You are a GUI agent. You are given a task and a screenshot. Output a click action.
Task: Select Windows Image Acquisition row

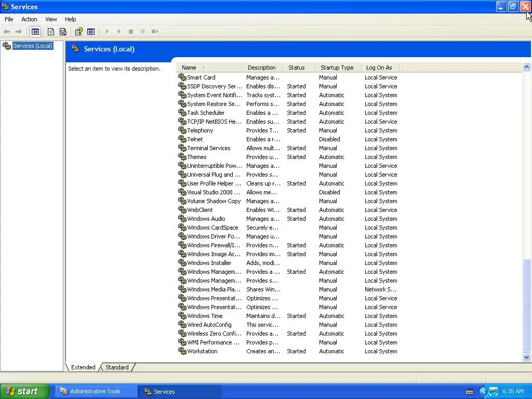point(288,254)
